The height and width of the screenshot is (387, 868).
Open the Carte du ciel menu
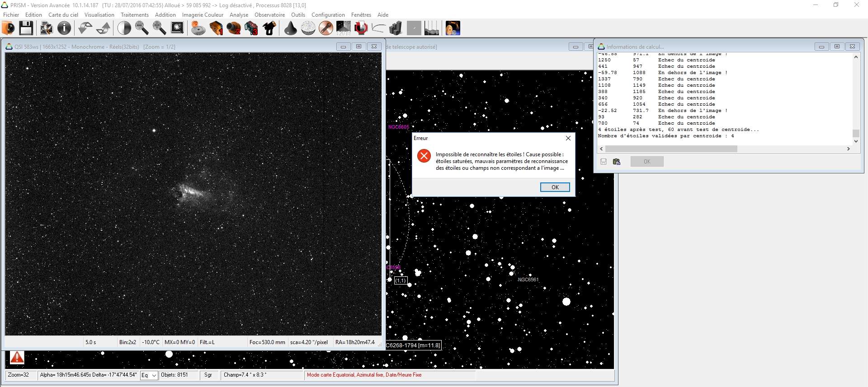pos(63,15)
